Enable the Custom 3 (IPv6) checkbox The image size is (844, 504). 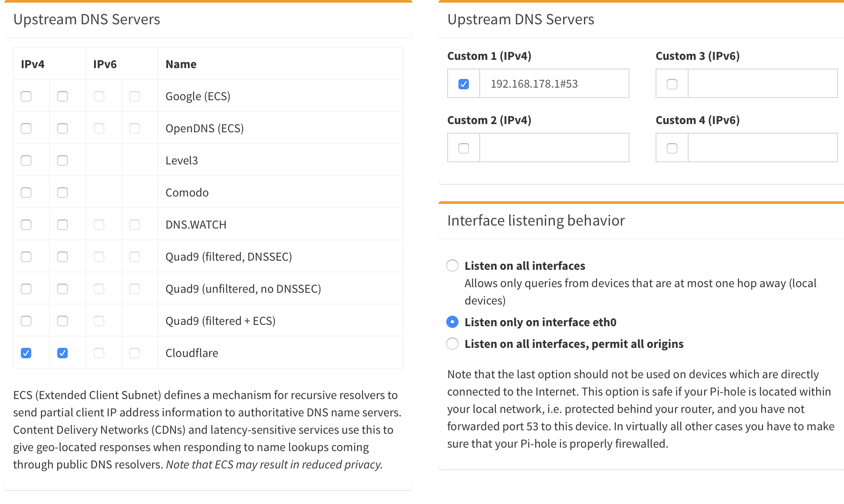point(672,84)
